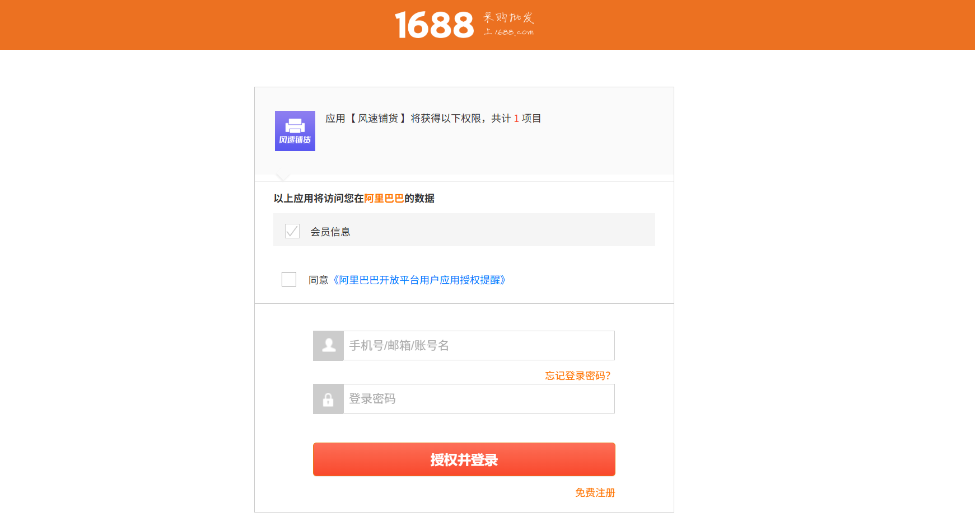The width and height of the screenshot is (980, 517).
Task: Click the 同意 label next to the checkbox
Action: [x=318, y=280]
